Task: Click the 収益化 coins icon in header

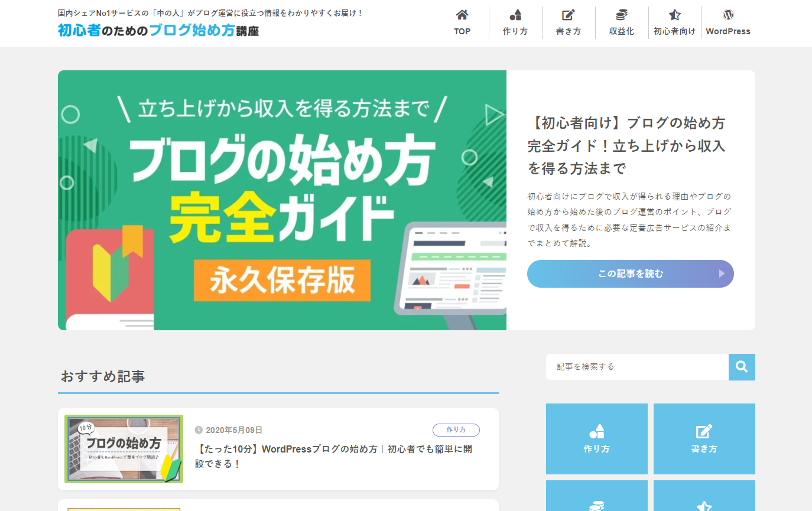Action: [622, 15]
